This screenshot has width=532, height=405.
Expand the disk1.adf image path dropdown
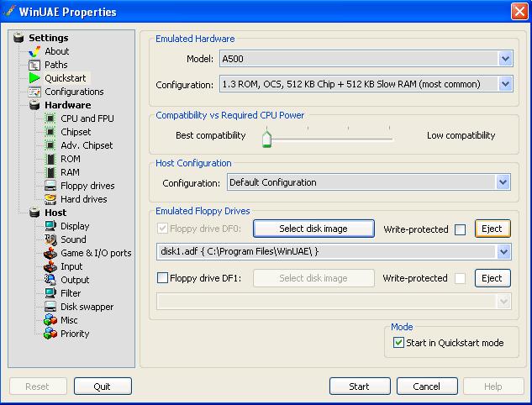[503, 252]
